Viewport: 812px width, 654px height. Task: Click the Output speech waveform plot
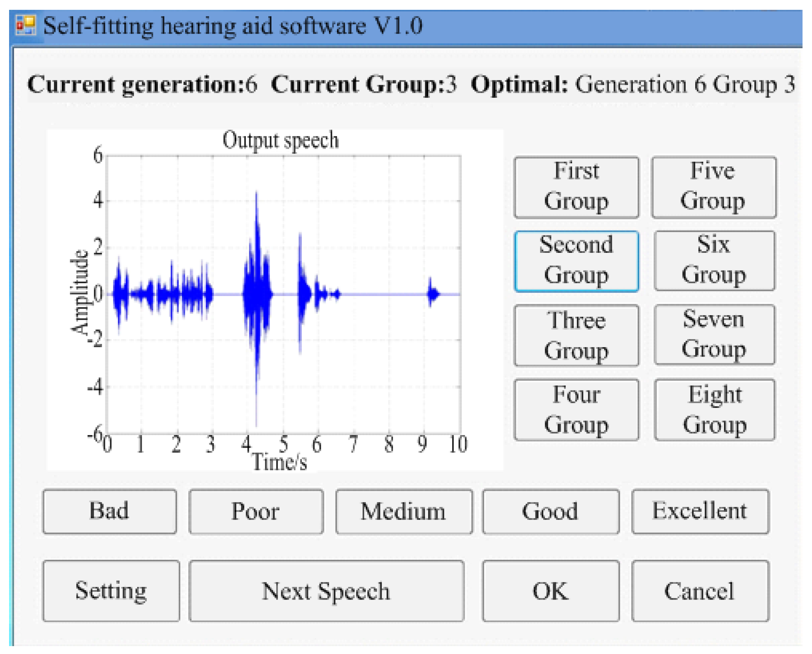(283, 294)
